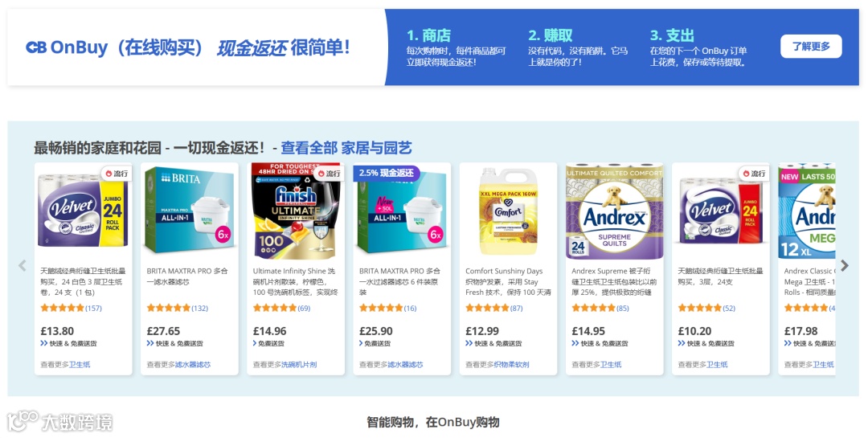The height and width of the screenshot is (438, 868).
Task: Click the 流行 badge on Velvet jumbo pack
Action: pos(117,174)
